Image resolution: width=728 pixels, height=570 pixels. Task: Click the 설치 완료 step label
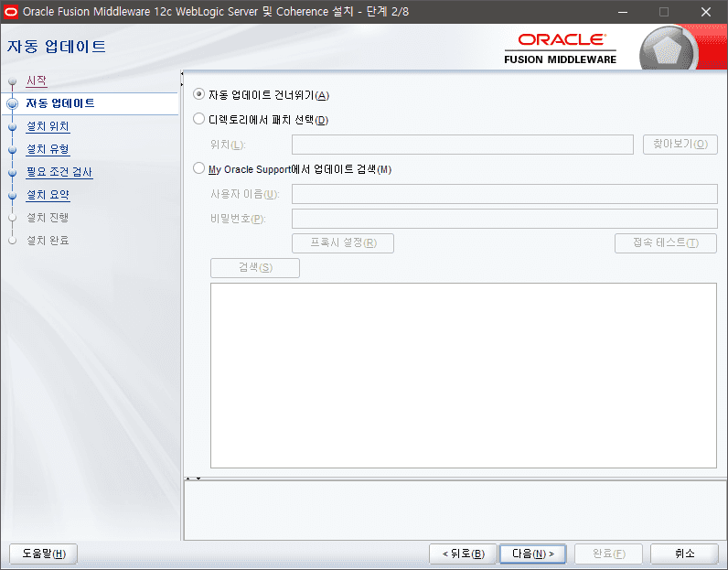(48, 241)
